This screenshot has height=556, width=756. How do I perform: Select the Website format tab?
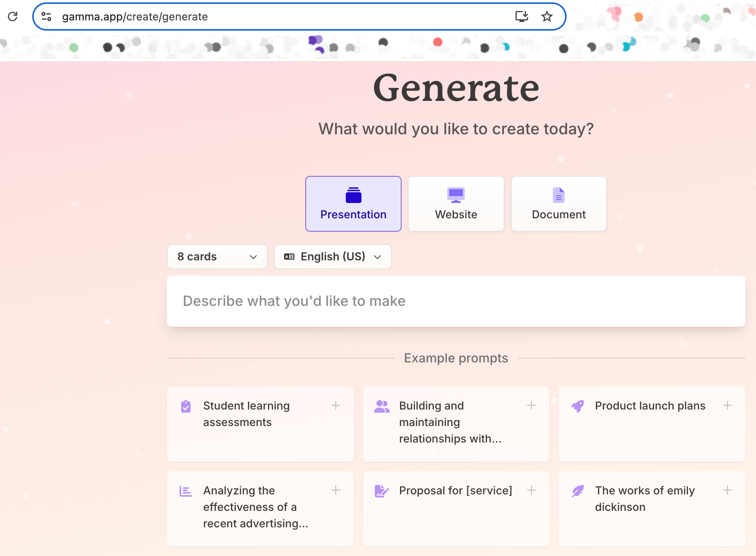click(x=456, y=204)
